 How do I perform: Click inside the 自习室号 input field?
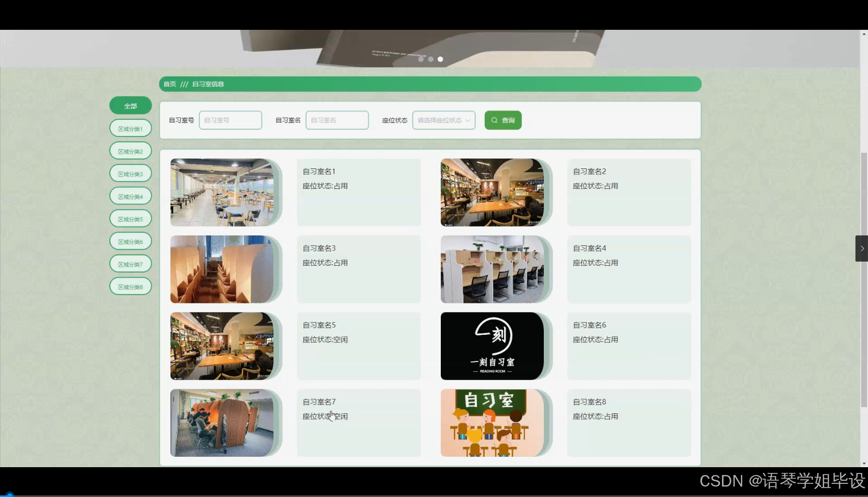(230, 120)
